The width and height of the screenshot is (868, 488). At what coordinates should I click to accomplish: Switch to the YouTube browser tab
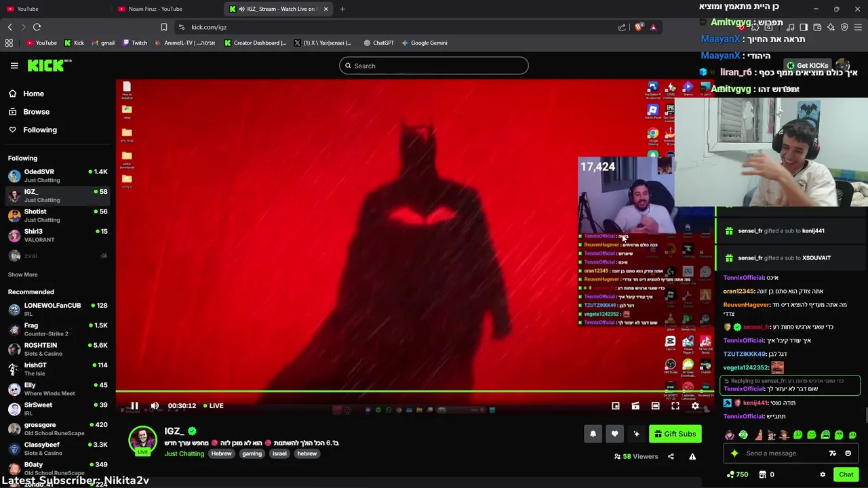56,9
